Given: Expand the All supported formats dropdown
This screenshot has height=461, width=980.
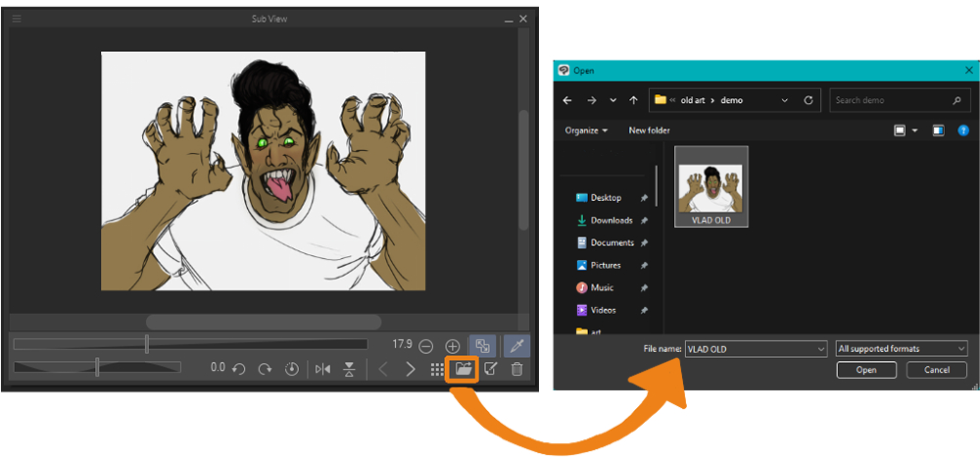Looking at the screenshot, I should click(x=902, y=348).
